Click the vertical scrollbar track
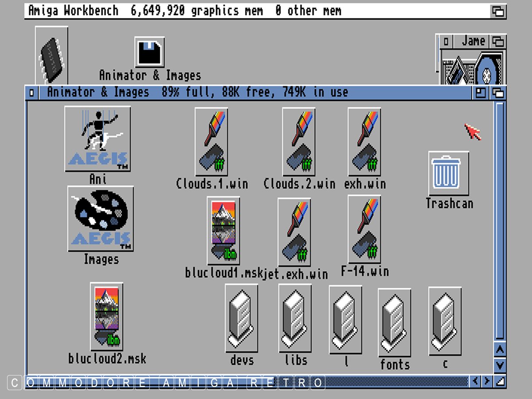Screen dimensions: 532x399 pyautogui.click(x=500, y=222)
